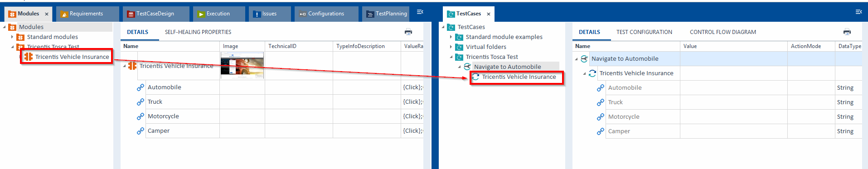Open the TestPlanning tab
Screen dimensions: 868x169
point(386,14)
